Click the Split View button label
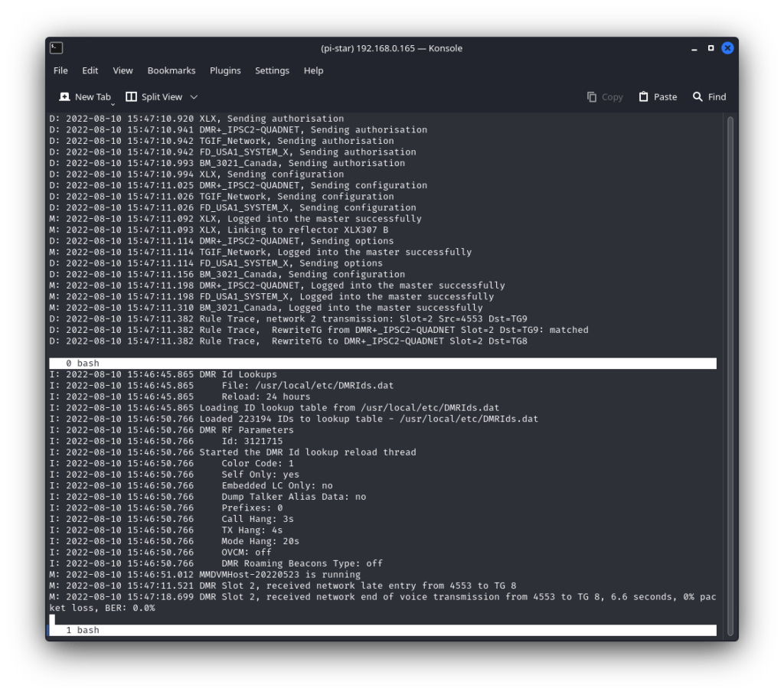This screenshot has width=784, height=695. point(162,97)
